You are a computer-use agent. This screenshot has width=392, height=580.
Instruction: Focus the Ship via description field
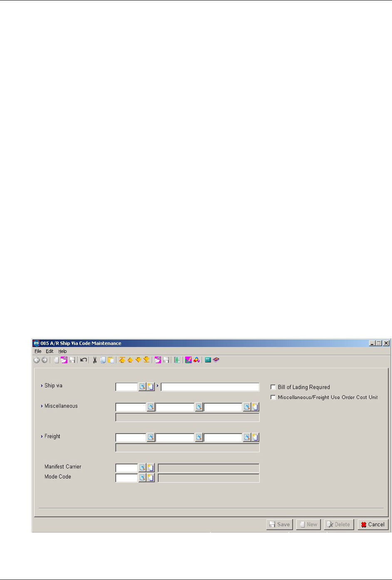(x=210, y=387)
